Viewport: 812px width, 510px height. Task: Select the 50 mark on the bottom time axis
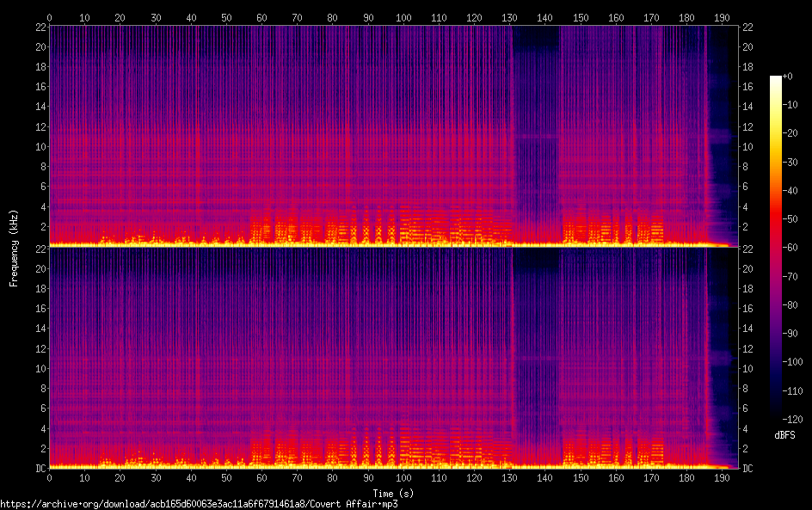(x=226, y=477)
